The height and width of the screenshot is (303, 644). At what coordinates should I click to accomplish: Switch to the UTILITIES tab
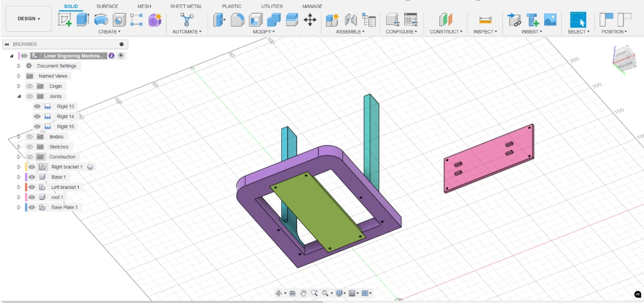tap(272, 6)
